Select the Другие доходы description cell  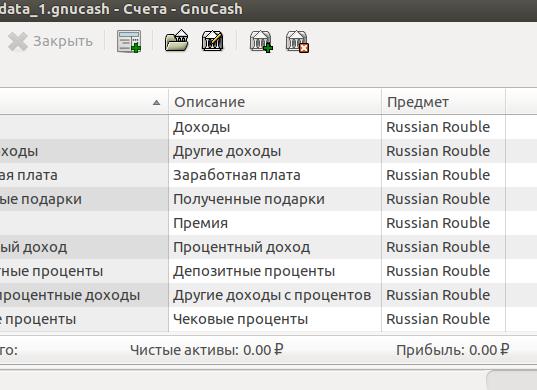click(x=275, y=151)
